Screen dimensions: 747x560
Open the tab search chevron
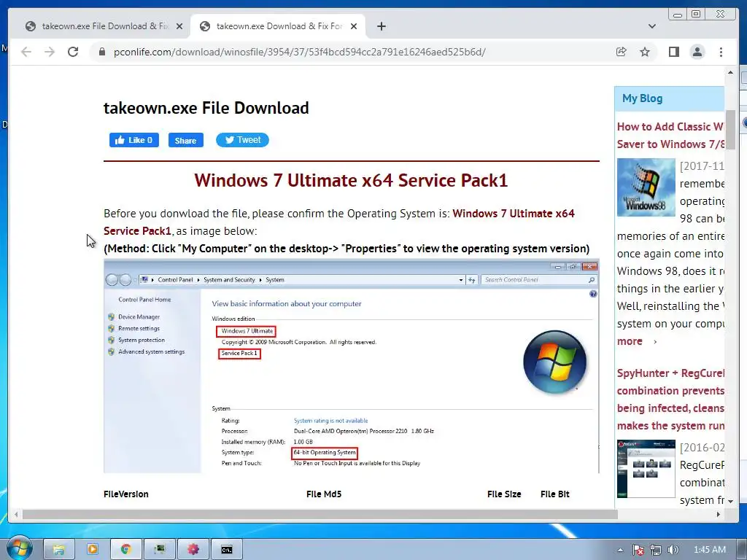pos(652,26)
